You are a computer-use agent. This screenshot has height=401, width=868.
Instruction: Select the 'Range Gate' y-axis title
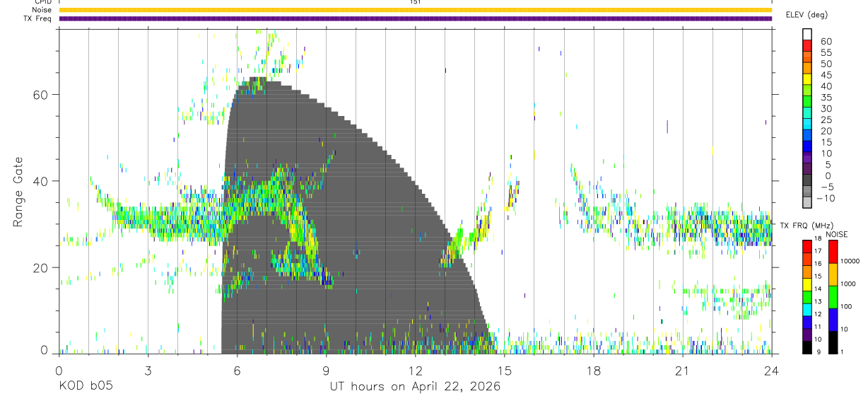(19, 192)
